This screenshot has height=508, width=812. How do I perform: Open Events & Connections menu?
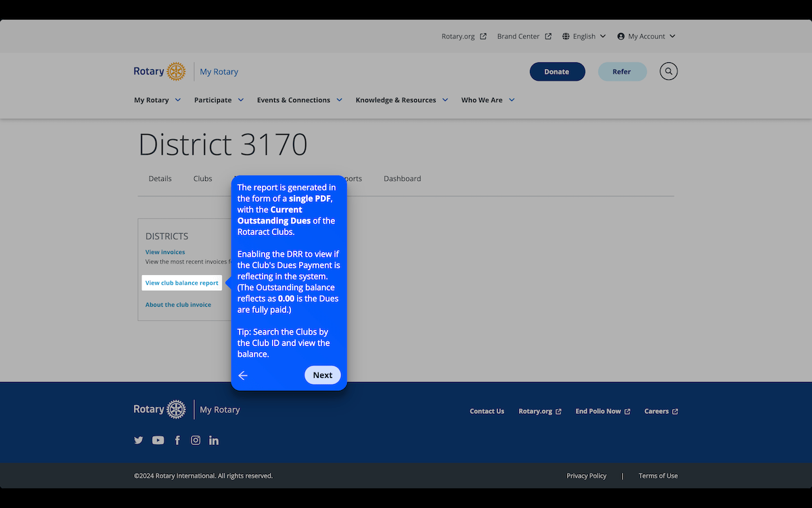click(x=299, y=100)
